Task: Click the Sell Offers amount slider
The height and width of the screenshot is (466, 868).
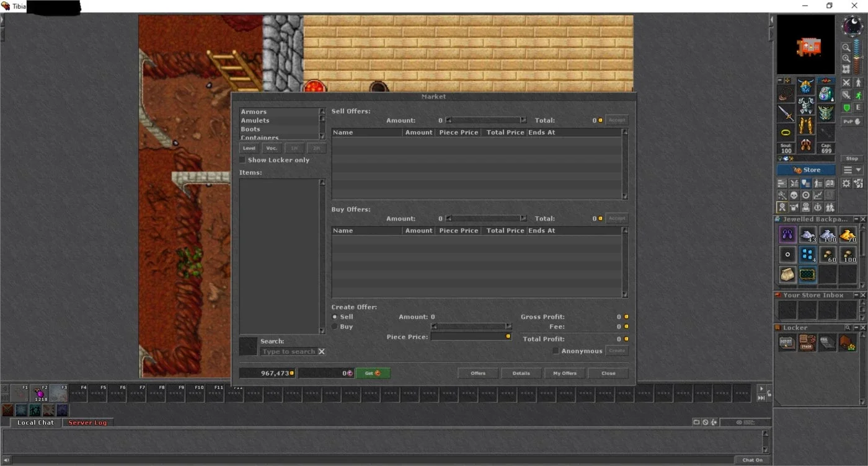Action: 486,120
